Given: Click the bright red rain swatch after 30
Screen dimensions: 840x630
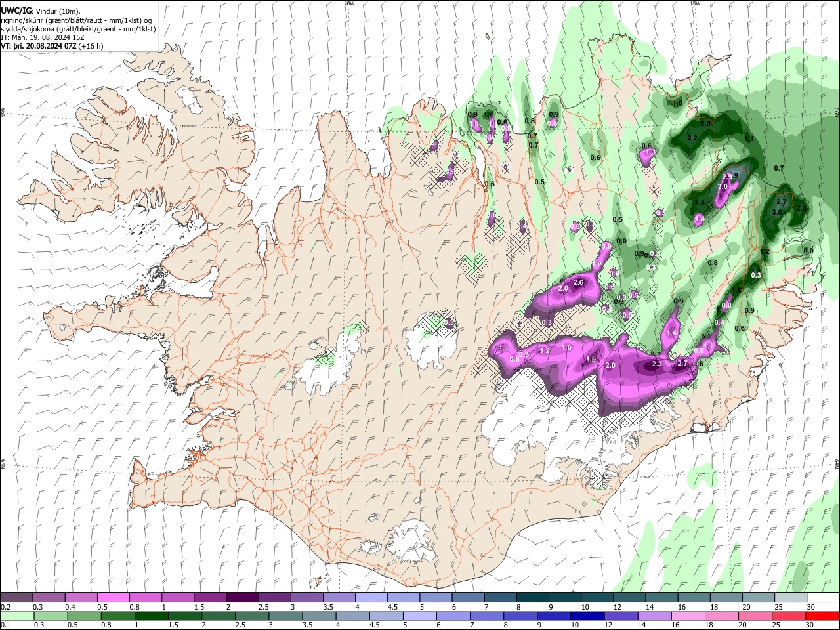Looking at the screenshot, I should point(823,616).
